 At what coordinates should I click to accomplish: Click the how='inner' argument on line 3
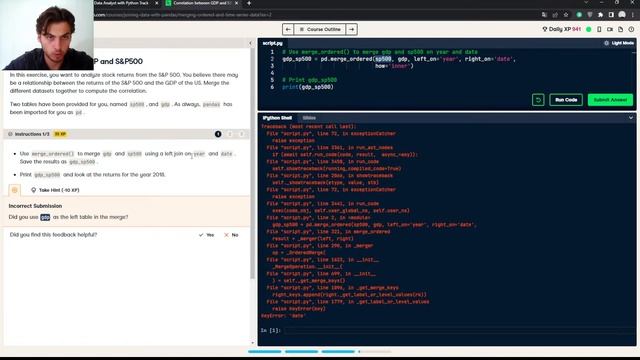click(394, 66)
